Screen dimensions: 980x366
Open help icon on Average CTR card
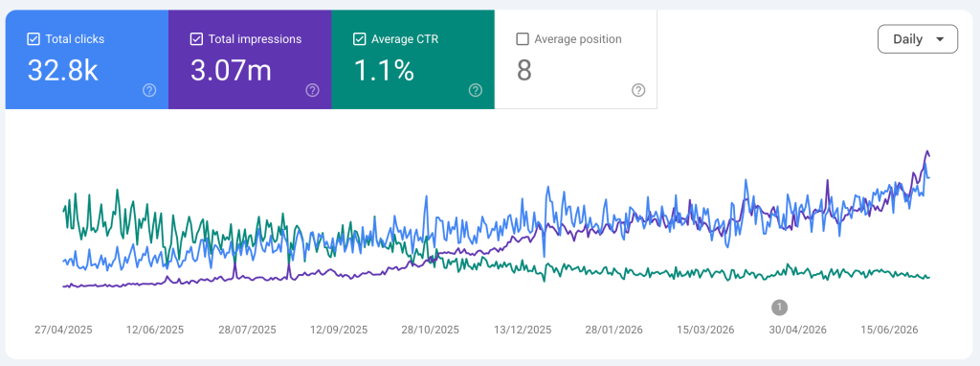476,91
